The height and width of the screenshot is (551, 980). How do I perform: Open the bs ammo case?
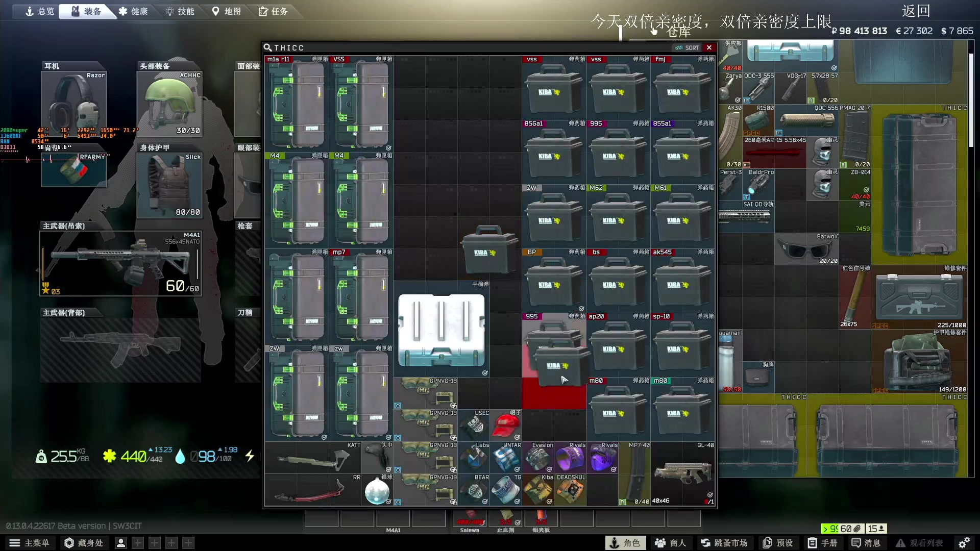point(618,281)
